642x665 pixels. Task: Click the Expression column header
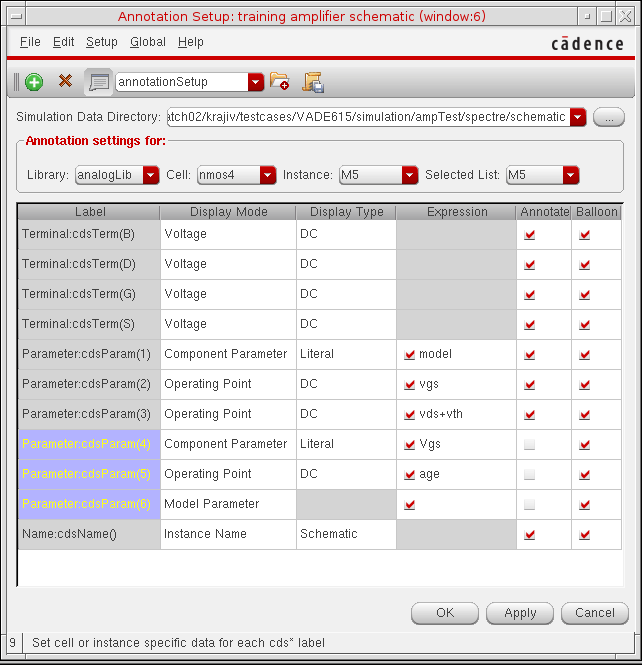(x=456, y=212)
